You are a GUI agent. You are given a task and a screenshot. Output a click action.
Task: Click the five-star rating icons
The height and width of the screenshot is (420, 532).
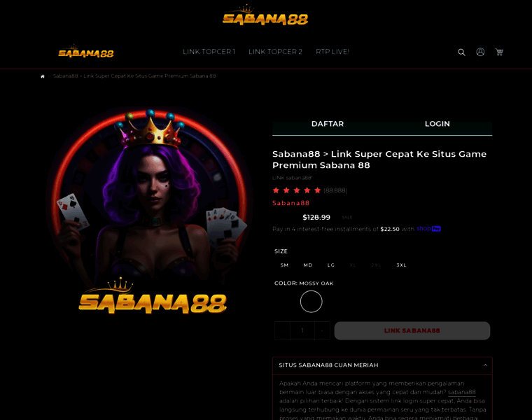pos(297,190)
